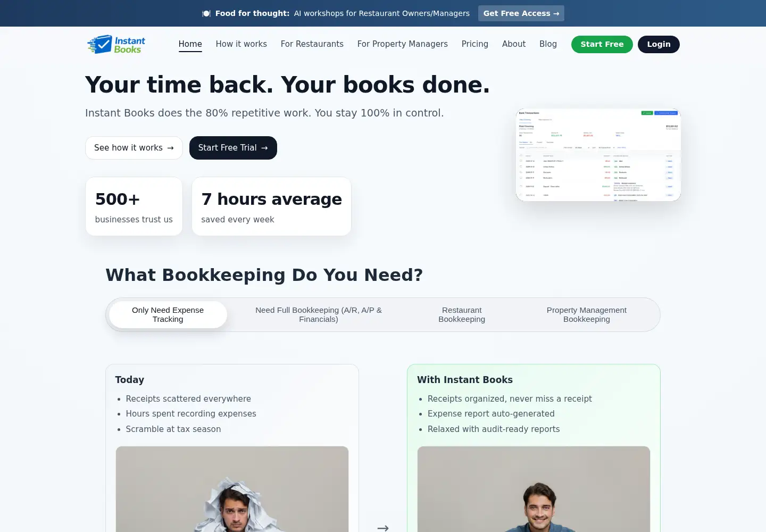Switch to Property Management Bookkeeping tab
The width and height of the screenshot is (766, 532).
pos(586,314)
